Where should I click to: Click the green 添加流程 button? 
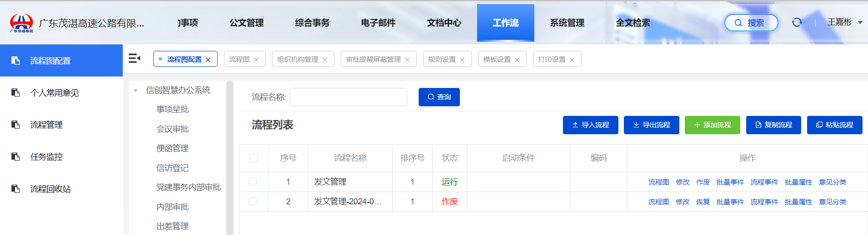(x=712, y=125)
